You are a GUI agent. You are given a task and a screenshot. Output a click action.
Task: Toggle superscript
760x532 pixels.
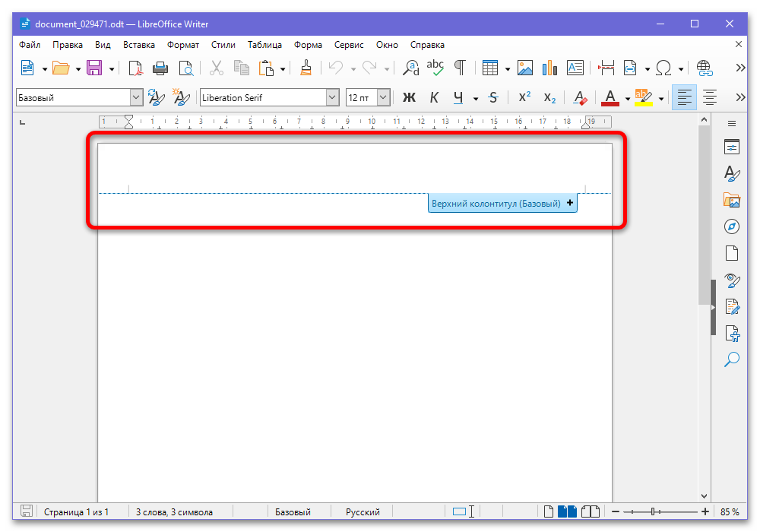[524, 98]
